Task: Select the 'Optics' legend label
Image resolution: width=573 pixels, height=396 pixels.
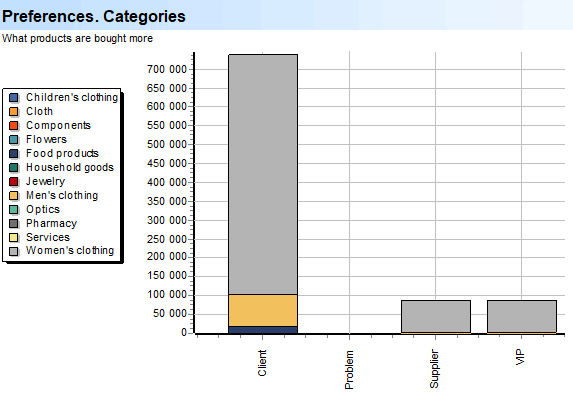Action: (43, 209)
